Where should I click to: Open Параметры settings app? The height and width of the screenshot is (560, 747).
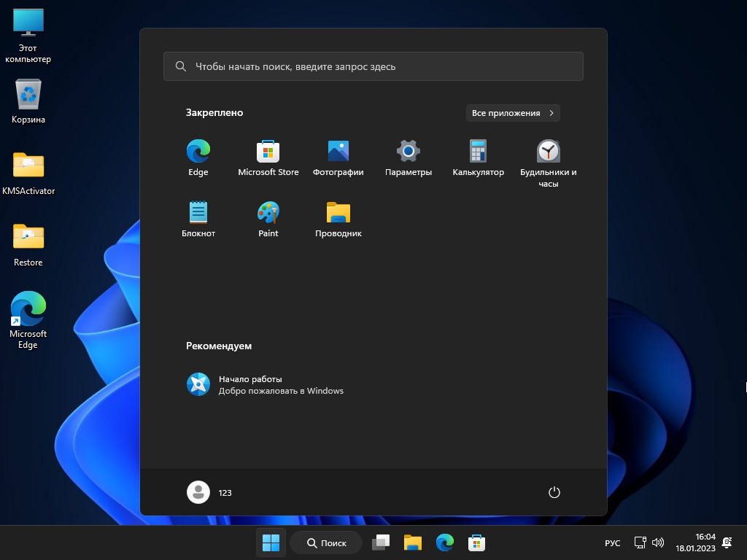(x=408, y=151)
